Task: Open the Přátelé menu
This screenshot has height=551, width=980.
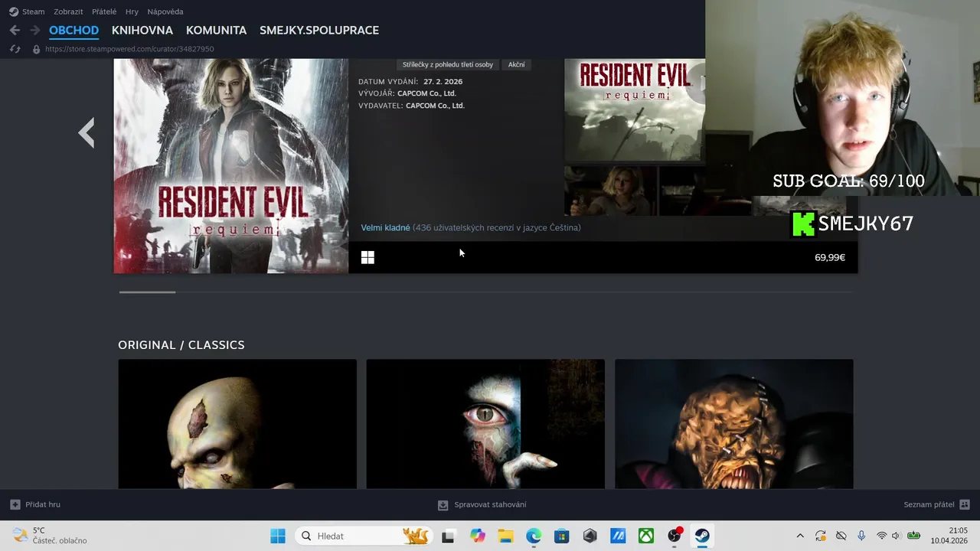Action: point(104,11)
